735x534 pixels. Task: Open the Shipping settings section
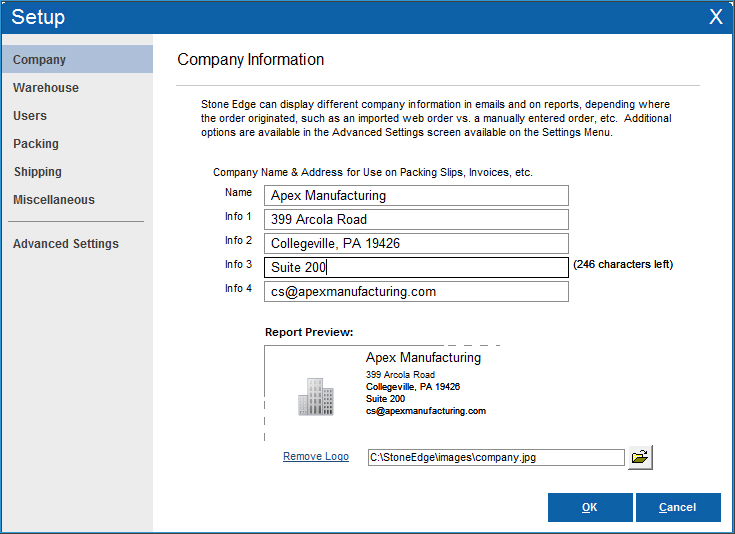tap(38, 172)
